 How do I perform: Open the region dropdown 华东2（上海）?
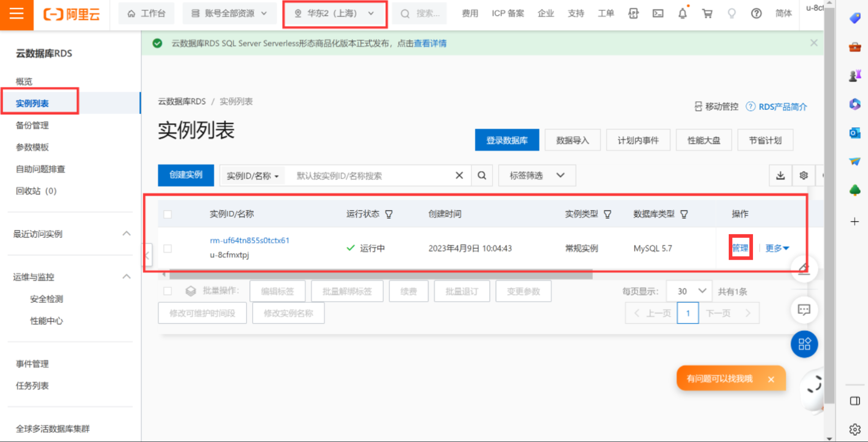tap(335, 14)
